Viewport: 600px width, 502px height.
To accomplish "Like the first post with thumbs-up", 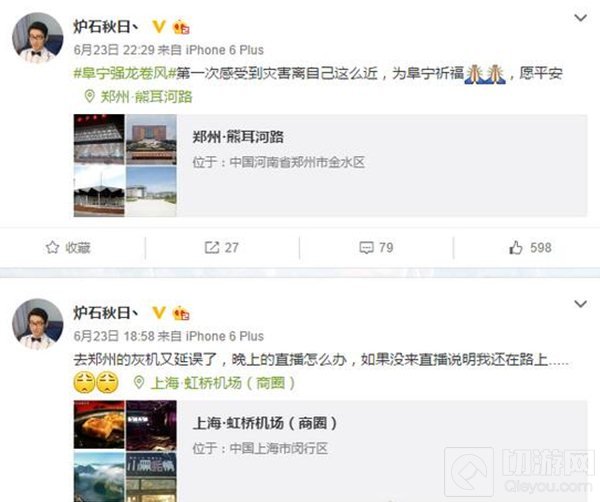I will (515, 248).
